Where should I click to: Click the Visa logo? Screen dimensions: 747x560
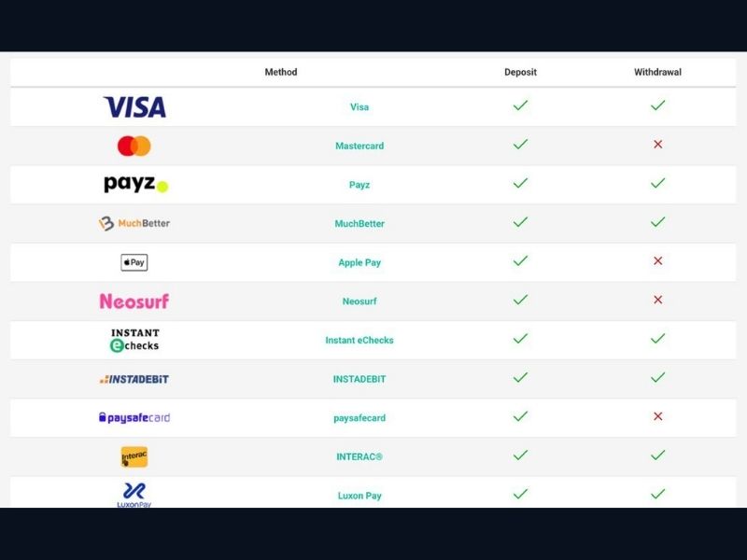pos(134,107)
